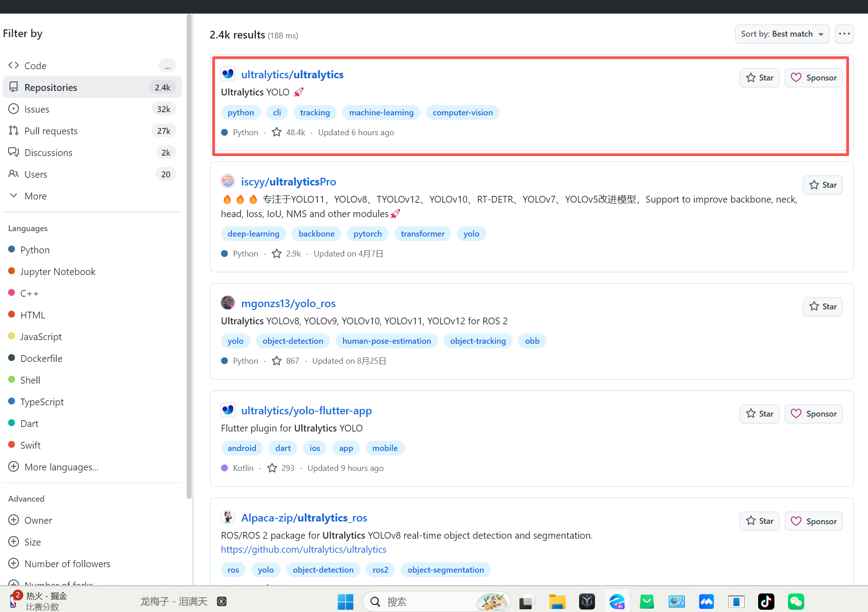868x612 pixels.
Task: Open the mgonzs13/yolo_ros repository
Action: (288, 303)
